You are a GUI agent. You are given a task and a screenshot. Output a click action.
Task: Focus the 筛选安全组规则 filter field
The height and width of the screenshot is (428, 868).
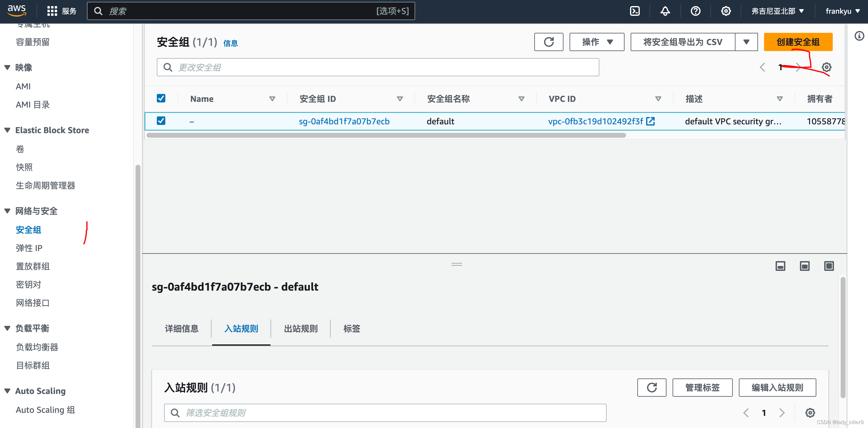pyautogui.click(x=385, y=412)
